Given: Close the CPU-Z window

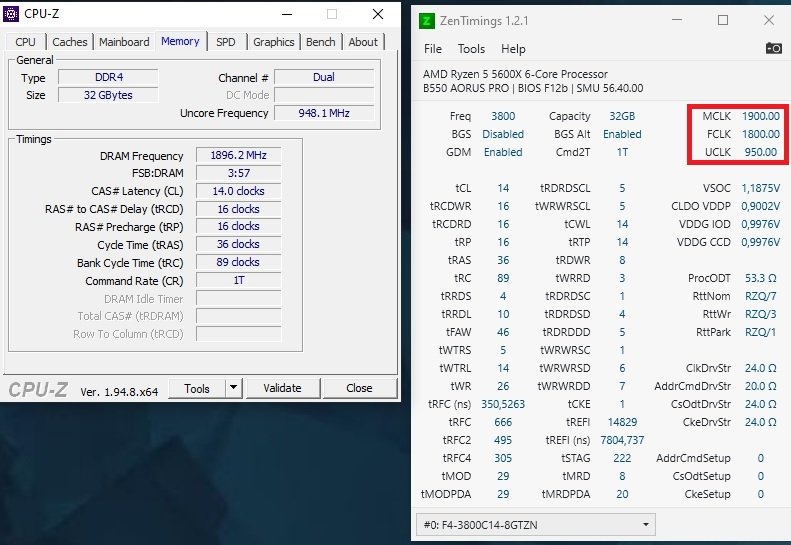Looking at the screenshot, I should (378, 14).
